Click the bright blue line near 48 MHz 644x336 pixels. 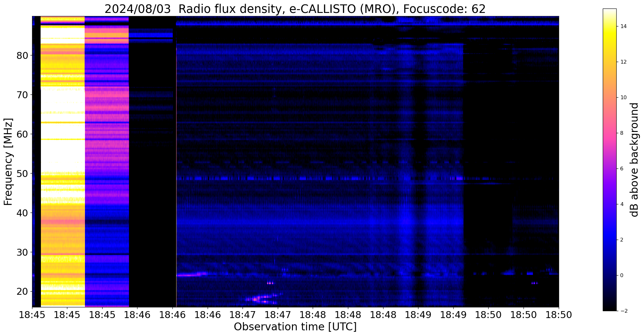tap(319, 178)
